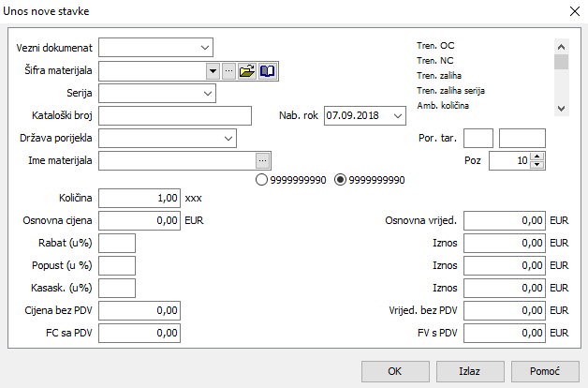Focus the Količina input field

(140, 198)
